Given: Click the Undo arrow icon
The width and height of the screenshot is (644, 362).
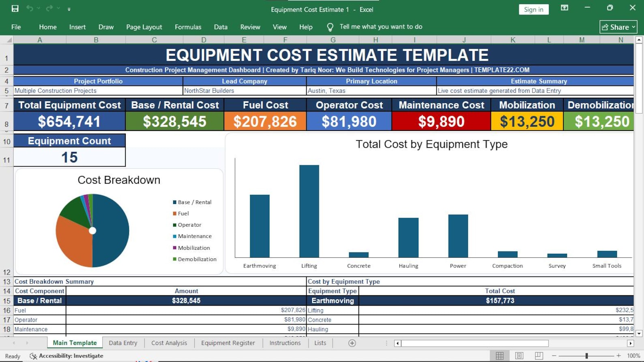Looking at the screenshot, I should 30,9.
